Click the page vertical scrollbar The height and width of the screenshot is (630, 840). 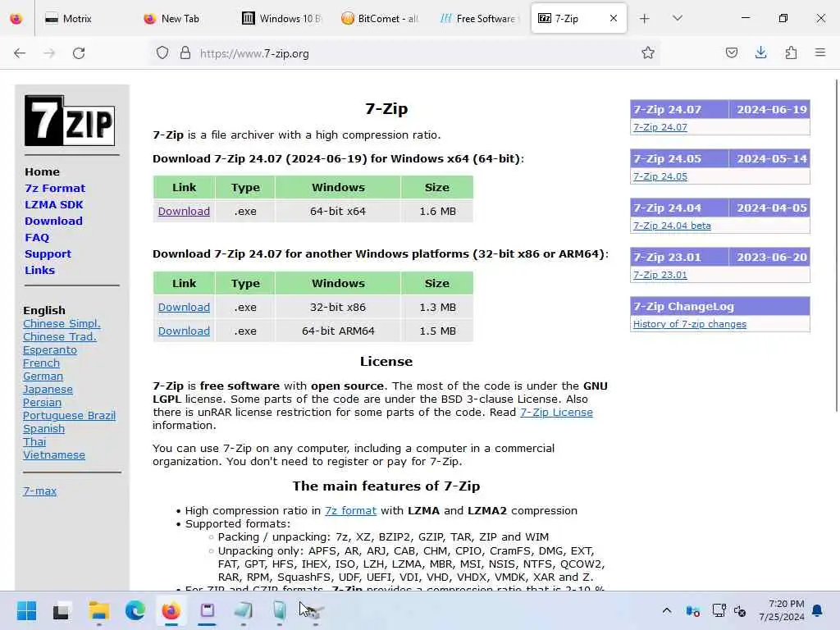836,245
